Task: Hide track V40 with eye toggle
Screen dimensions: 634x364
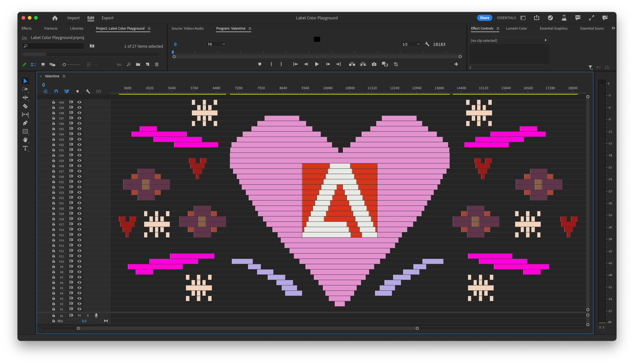Action: 79,102
